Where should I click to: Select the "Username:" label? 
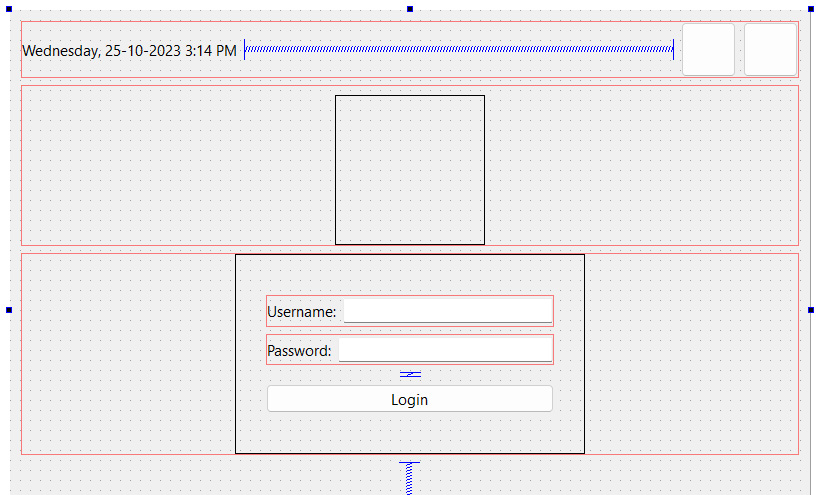coord(301,311)
